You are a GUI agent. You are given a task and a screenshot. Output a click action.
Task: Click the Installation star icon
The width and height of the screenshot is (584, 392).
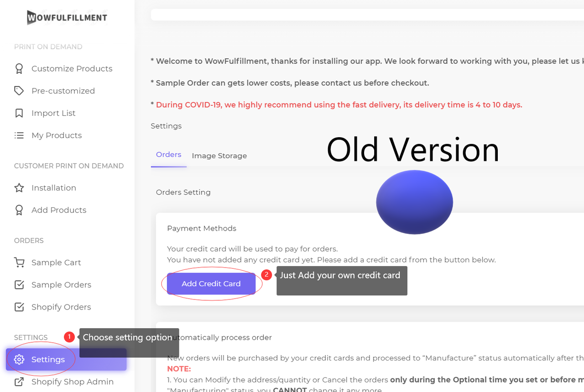coord(19,188)
